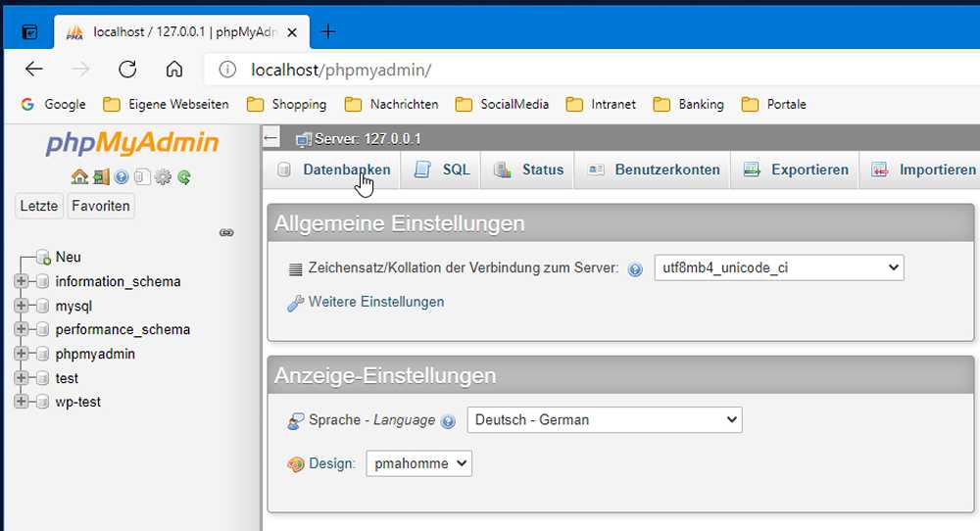Screen dimensions: 980x531
Task: Click the wrench icon for Weitere Einstellungen
Action: click(x=295, y=303)
